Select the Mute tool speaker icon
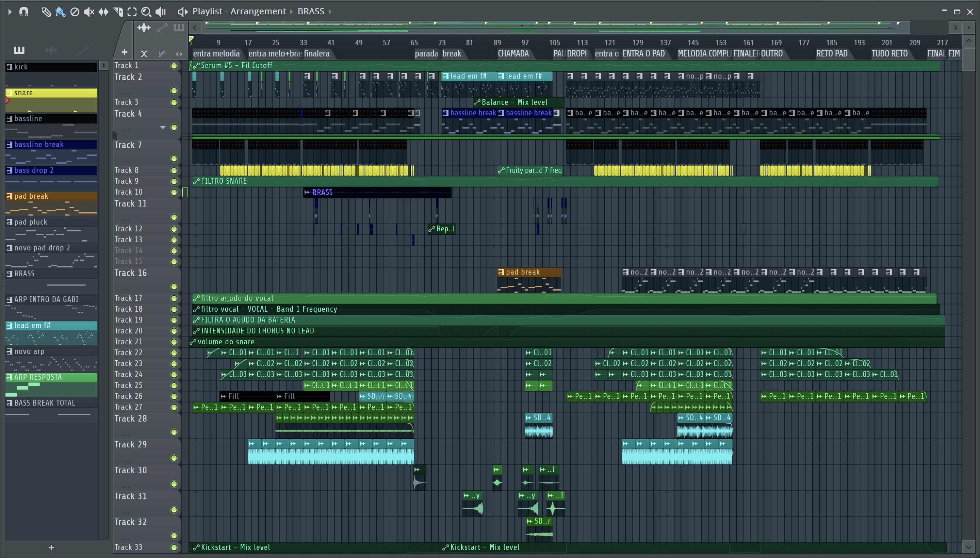This screenshot has width=980, height=558. (x=89, y=12)
